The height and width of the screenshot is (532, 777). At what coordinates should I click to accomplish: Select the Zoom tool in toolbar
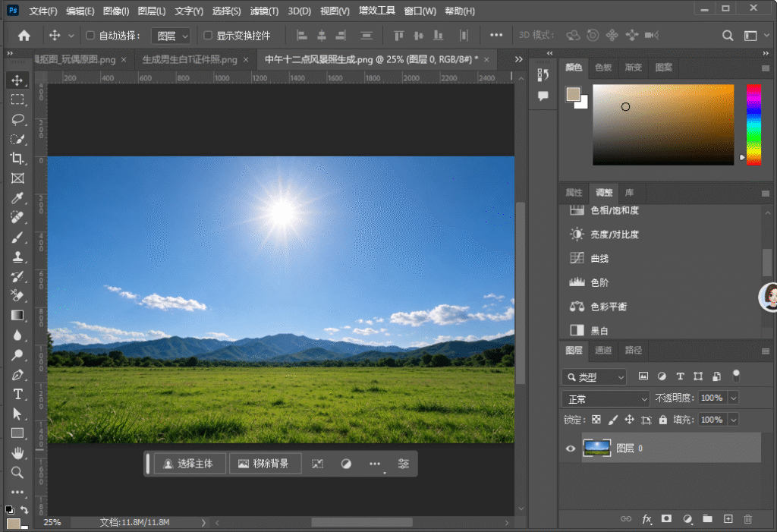coord(17,473)
